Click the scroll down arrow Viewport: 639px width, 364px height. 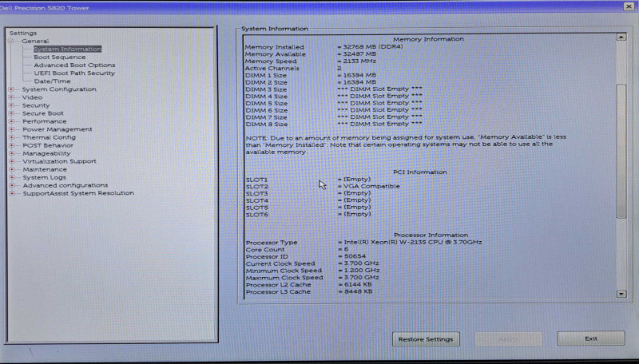(x=621, y=294)
